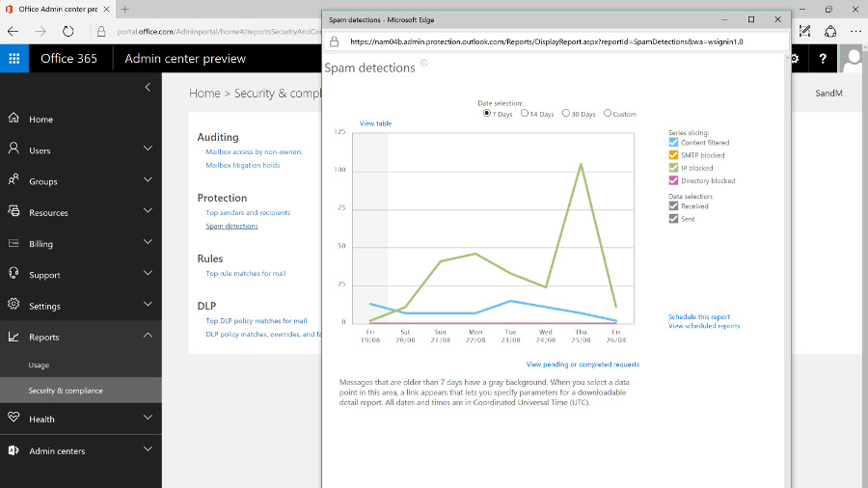Click the Billing card icon
This screenshot has height=488, width=868.
click(x=14, y=243)
